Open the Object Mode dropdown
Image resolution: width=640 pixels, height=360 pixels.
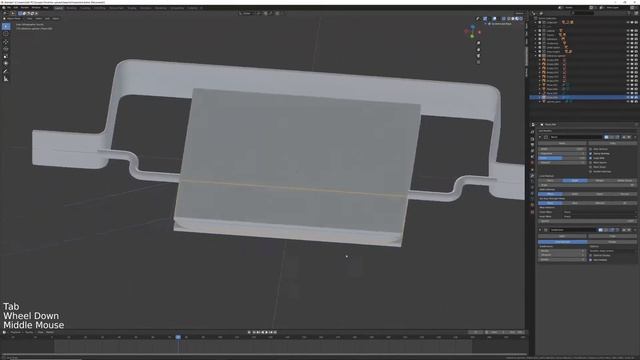coord(13,18)
